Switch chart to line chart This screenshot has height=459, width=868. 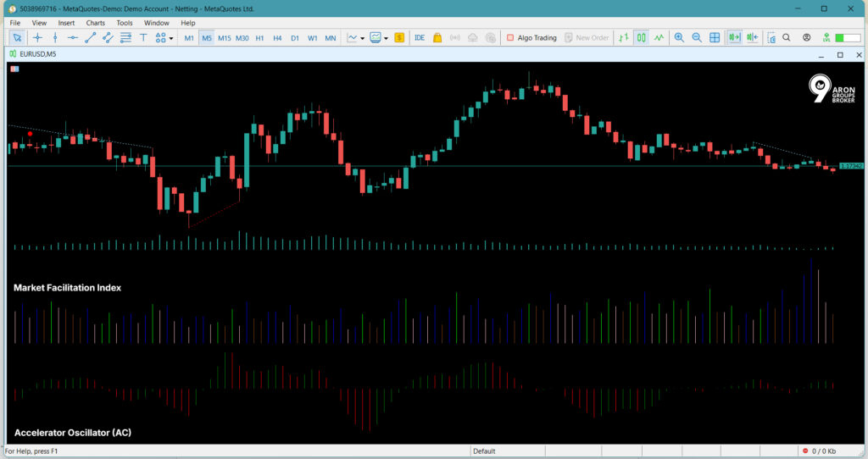tap(659, 37)
